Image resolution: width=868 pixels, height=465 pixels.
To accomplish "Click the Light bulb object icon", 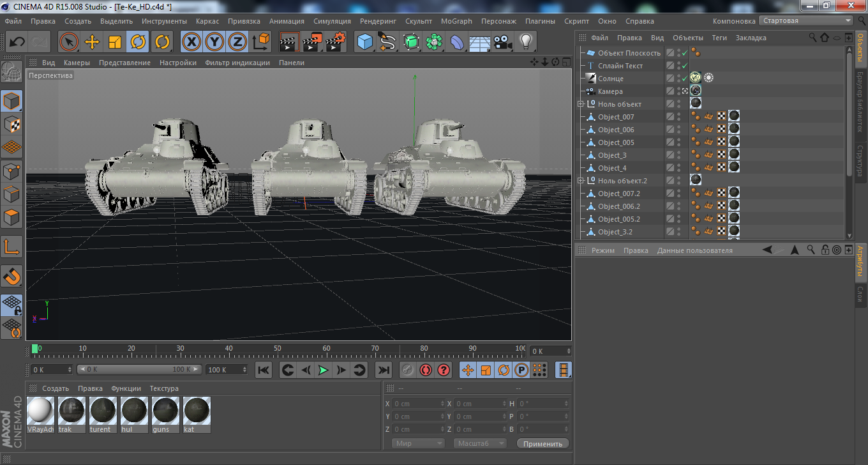I will pyautogui.click(x=525, y=42).
